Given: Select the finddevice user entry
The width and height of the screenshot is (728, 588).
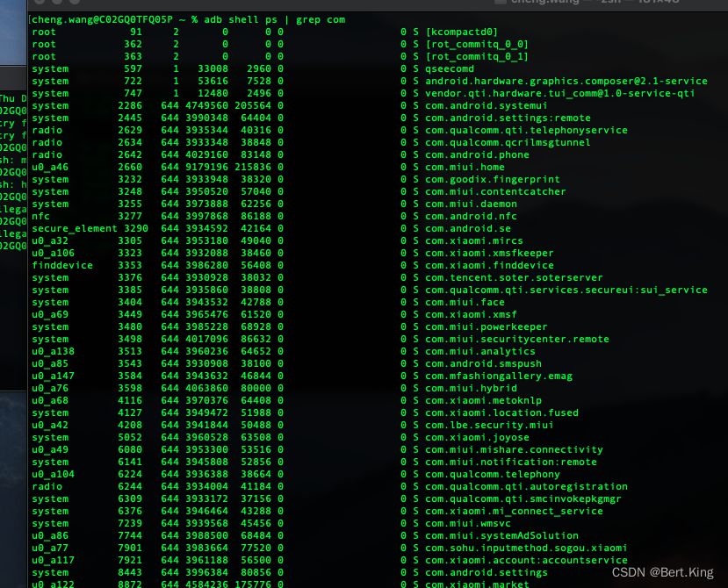Looking at the screenshot, I should 62,265.
